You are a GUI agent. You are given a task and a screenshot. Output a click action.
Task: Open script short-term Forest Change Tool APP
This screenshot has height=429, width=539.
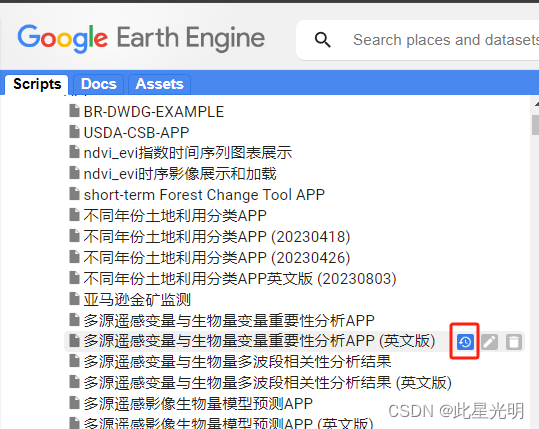tap(204, 195)
